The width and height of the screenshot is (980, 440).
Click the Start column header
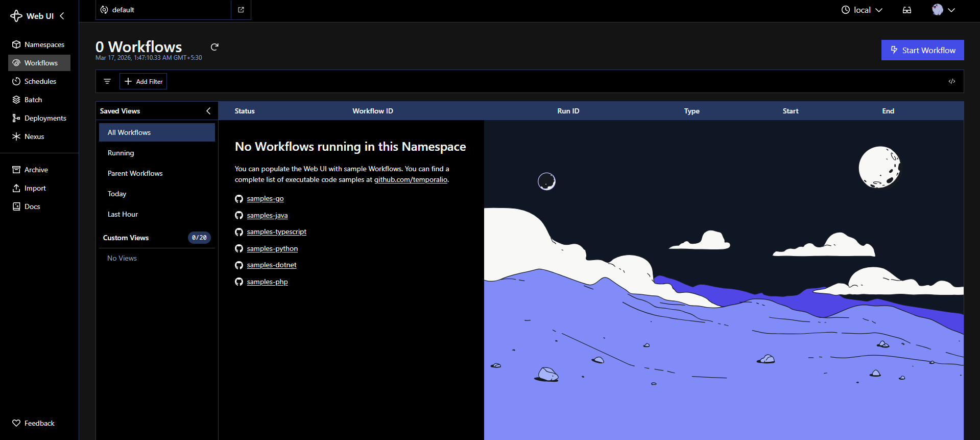pyautogui.click(x=791, y=111)
